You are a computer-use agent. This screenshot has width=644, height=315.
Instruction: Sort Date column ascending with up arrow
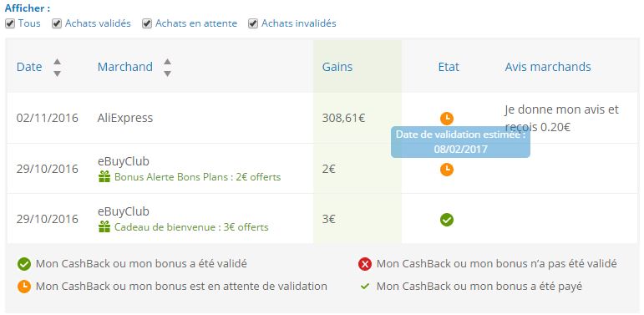point(58,61)
